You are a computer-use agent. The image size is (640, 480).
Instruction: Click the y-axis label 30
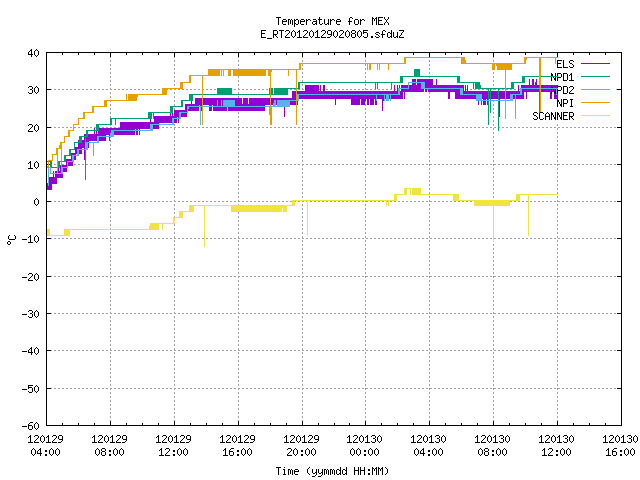[x=33, y=90]
